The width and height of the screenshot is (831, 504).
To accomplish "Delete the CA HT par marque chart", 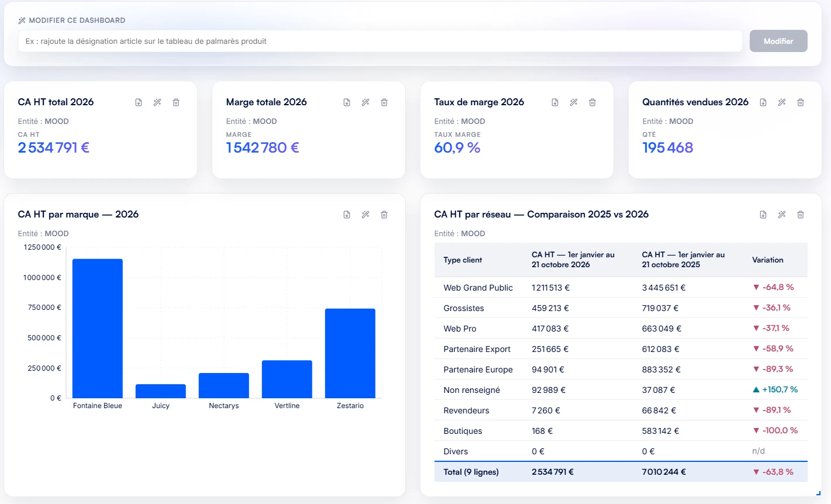I will pos(384,215).
